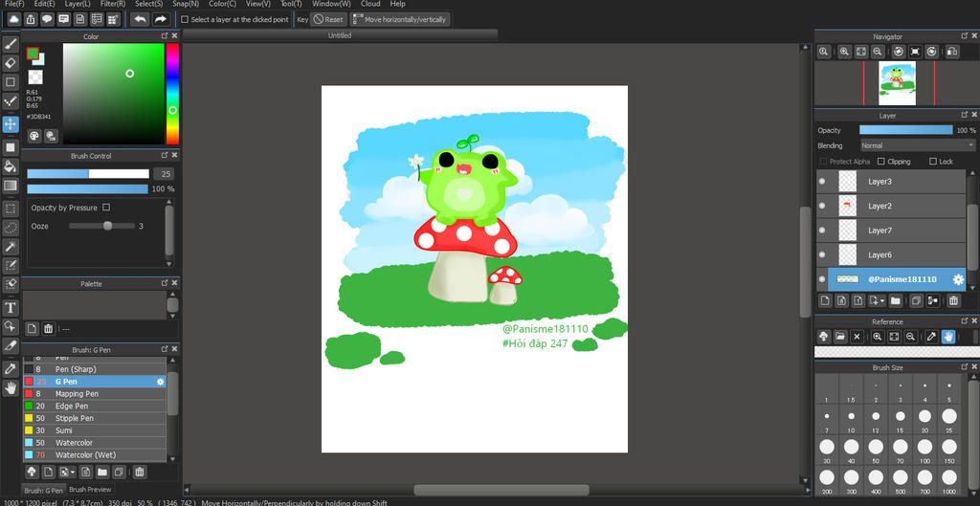Click the rainbow hue strip in the Color panel
This screenshot has height=506, width=980.
tap(172, 94)
